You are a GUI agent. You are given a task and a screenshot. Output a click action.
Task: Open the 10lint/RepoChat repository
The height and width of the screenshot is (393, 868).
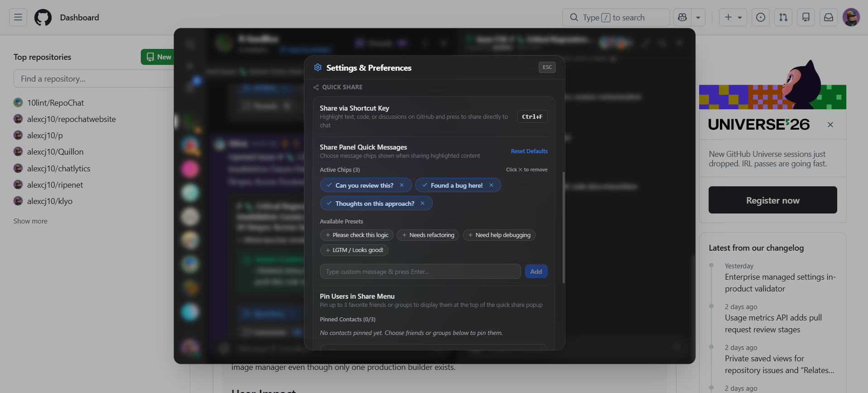click(55, 103)
